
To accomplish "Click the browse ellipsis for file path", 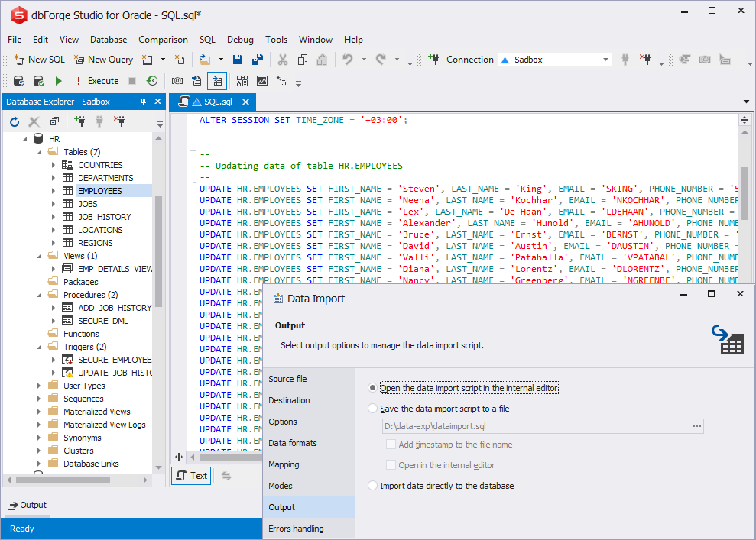I will (696, 426).
